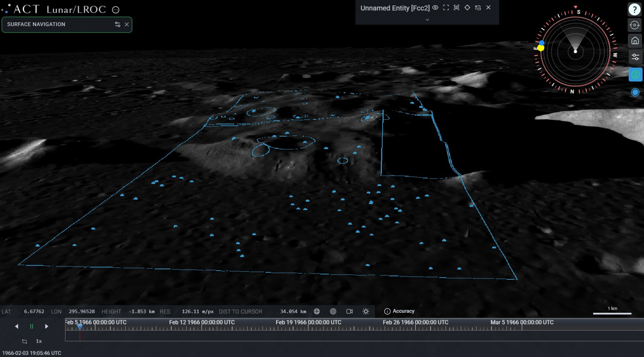The height and width of the screenshot is (357, 644).
Task: Open Surface Navigation settings sliders
Action: (x=118, y=24)
